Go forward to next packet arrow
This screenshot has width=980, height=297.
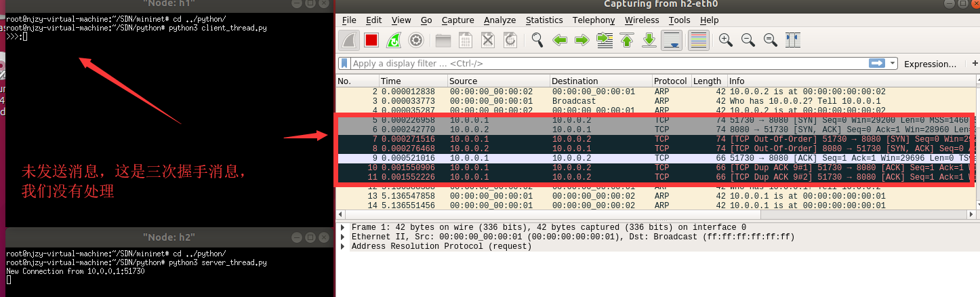click(581, 40)
